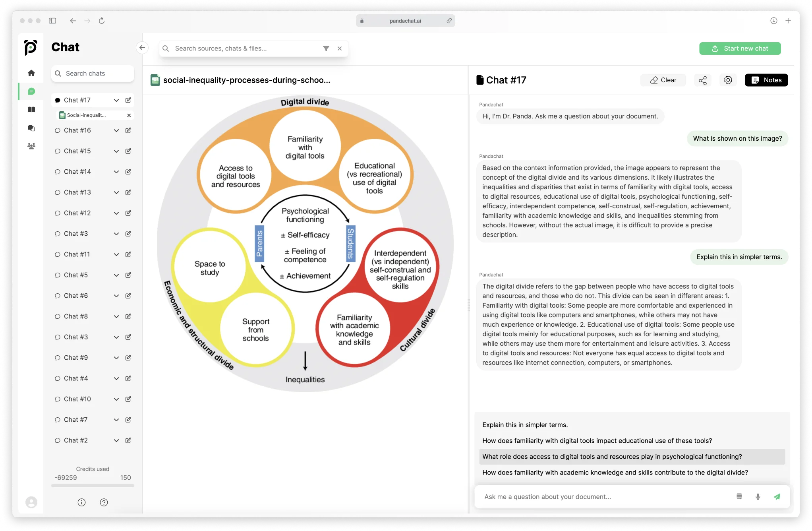Click the Start new chat button
Screen dimensions: 812x531
click(x=740, y=48)
